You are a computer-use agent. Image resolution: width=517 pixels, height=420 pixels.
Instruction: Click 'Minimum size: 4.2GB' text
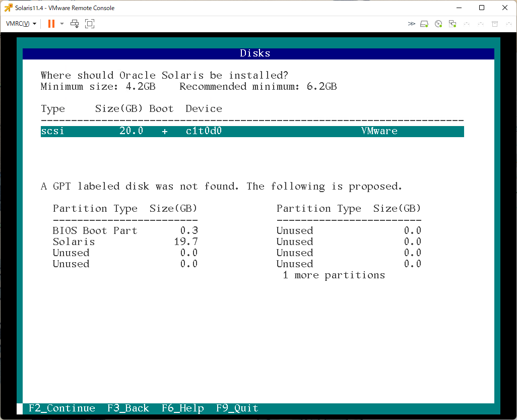click(98, 87)
